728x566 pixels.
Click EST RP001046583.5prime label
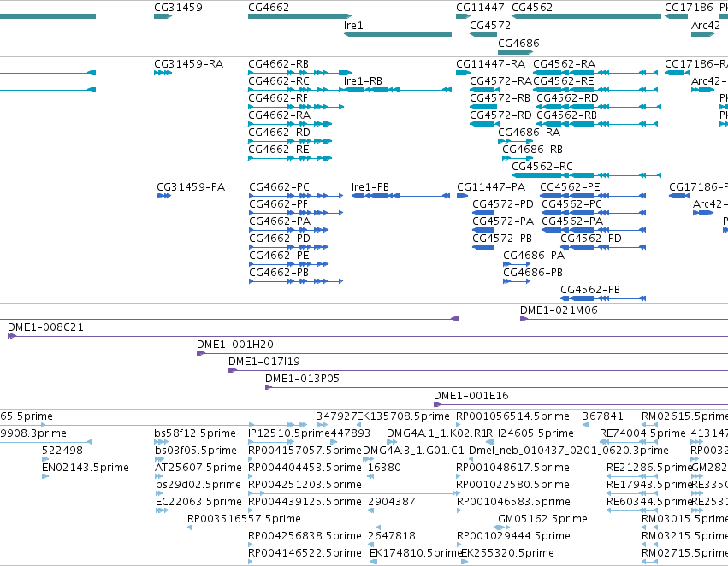(x=513, y=502)
